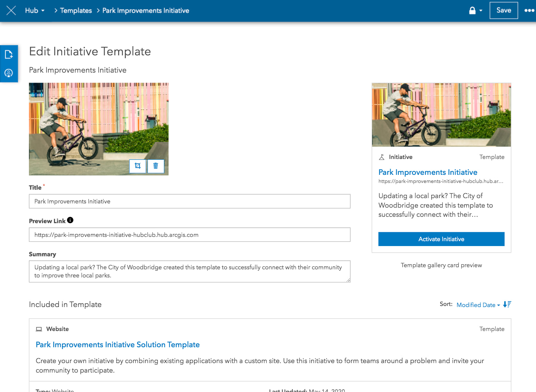Go to Templates breadcrumb
Image resolution: width=536 pixels, height=392 pixels.
pyautogui.click(x=76, y=11)
